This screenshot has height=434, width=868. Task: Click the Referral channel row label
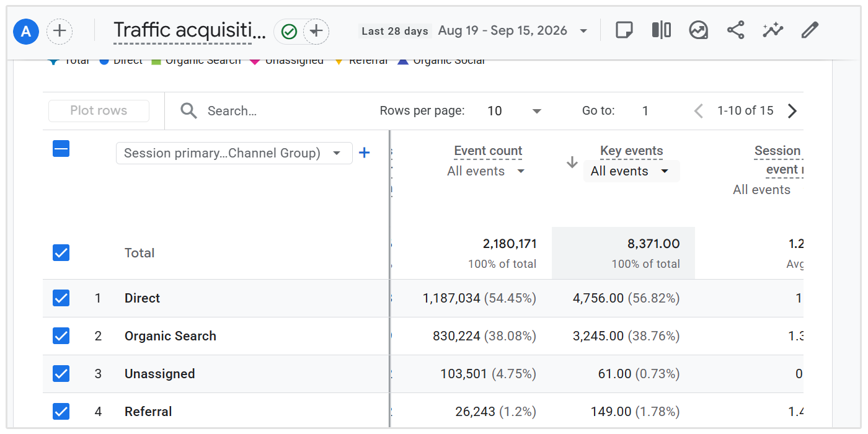click(x=148, y=412)
